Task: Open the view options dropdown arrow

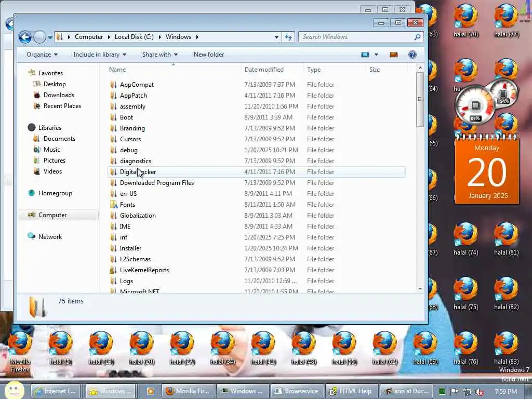Action: pos(376,55)
